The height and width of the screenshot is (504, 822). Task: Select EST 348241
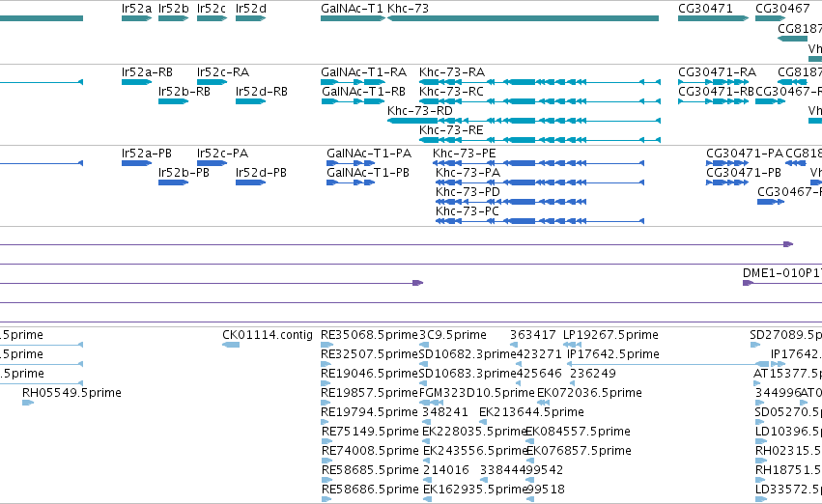[427, 422]
